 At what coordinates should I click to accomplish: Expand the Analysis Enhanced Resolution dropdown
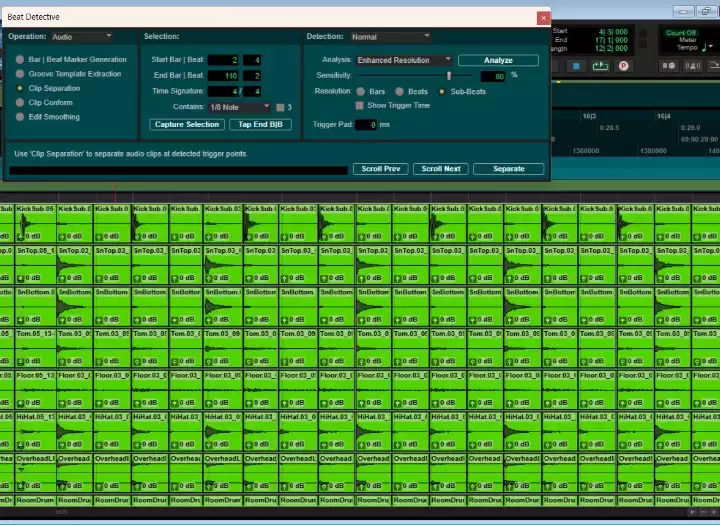404,61
